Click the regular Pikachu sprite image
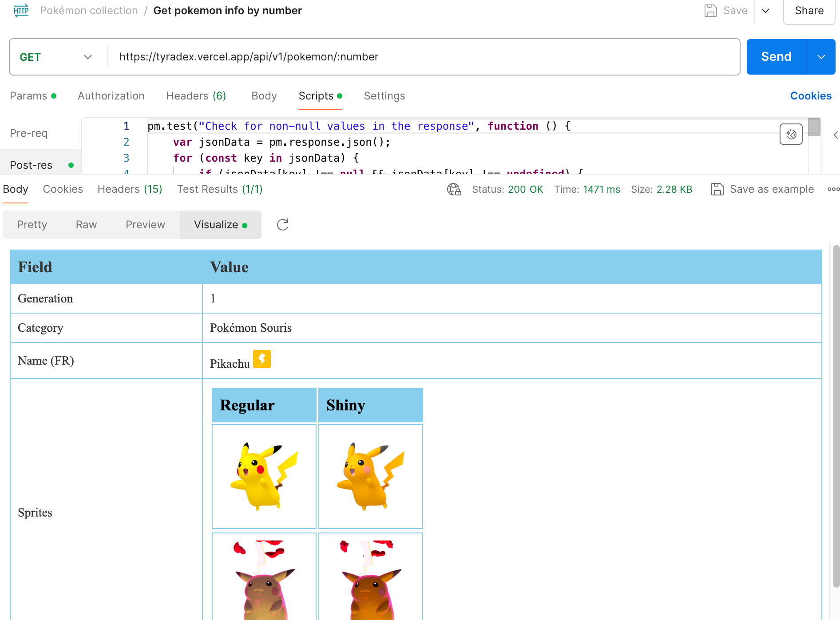This screenshot has height=620, width=840. point(264,476)
